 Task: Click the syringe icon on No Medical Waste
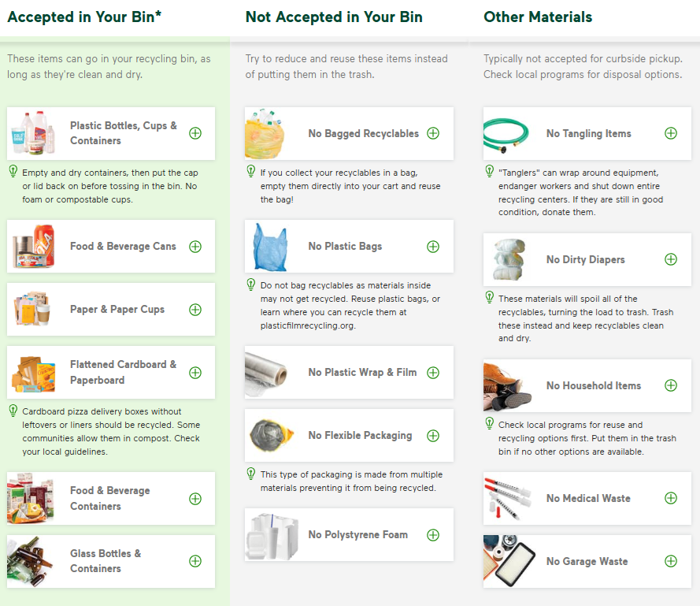(506, 498)
